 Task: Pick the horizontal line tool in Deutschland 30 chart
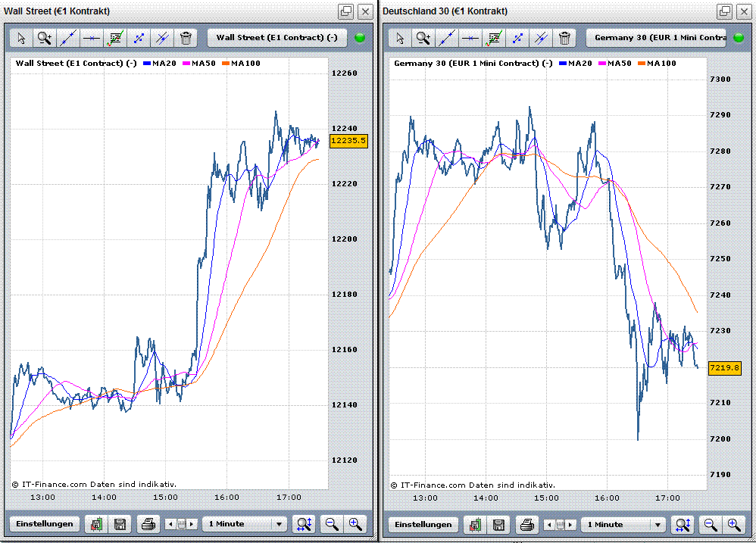470,38
